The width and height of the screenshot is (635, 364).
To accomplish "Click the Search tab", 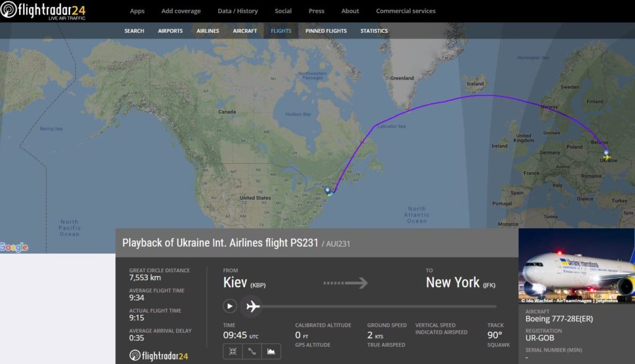I will [x=134, y=31].
